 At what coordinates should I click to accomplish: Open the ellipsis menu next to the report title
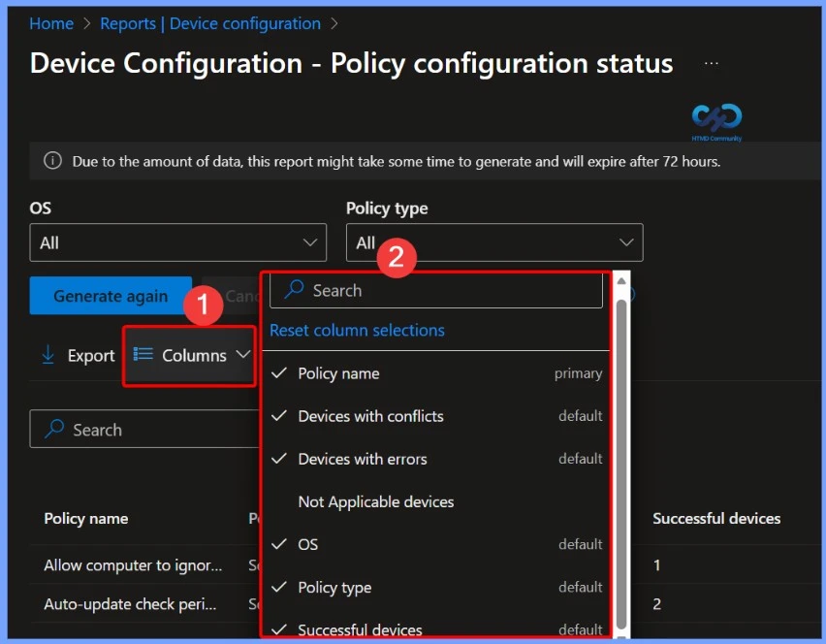coord(712,62)
